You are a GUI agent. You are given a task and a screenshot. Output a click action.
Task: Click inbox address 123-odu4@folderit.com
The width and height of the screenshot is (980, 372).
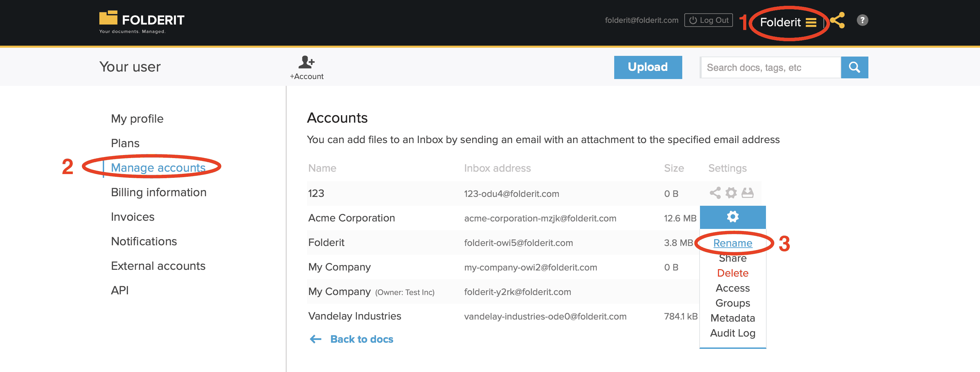click(511, 194)
